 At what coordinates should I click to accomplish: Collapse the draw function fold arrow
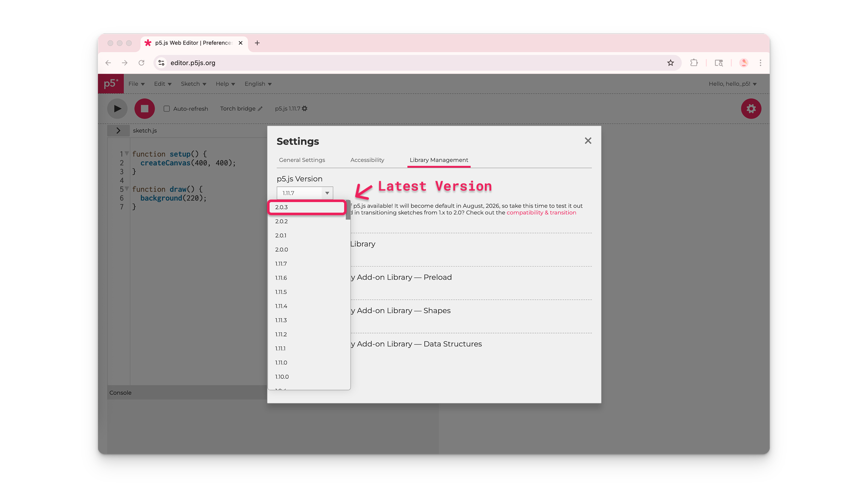click(x=127, y=189)
